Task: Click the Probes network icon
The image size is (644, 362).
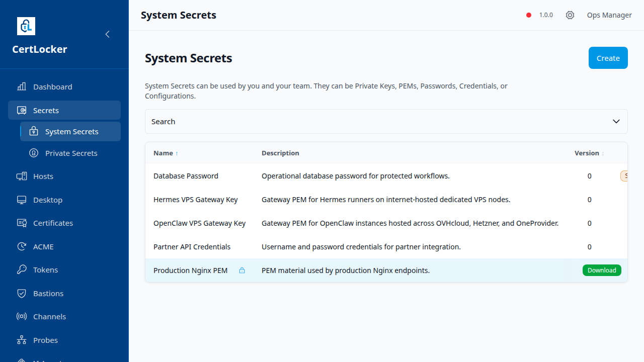Action: [x=22, y=340]
